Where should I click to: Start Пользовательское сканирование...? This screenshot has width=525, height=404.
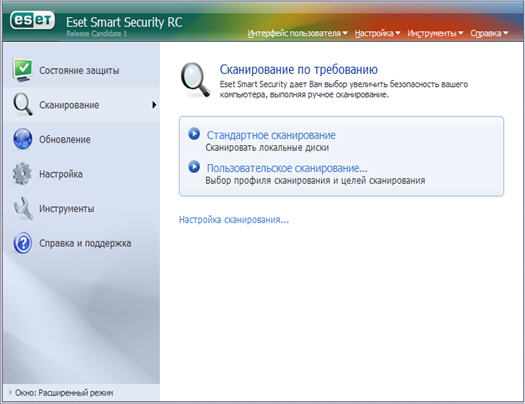[x=287, y=168]
